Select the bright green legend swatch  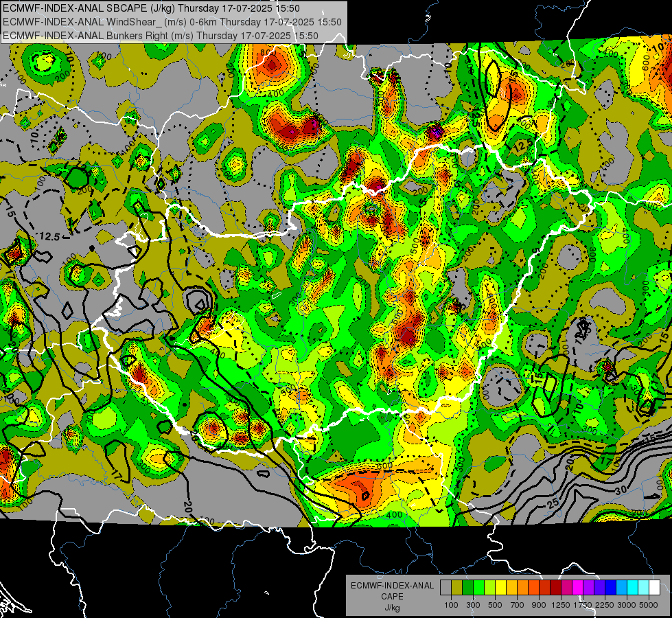click(x=478, y=588)
